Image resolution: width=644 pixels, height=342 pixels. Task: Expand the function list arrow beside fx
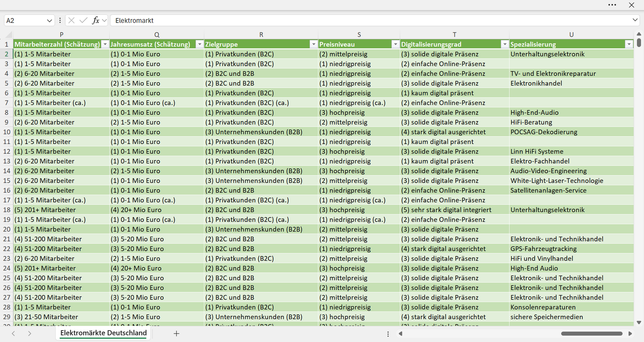pos(104,20)
